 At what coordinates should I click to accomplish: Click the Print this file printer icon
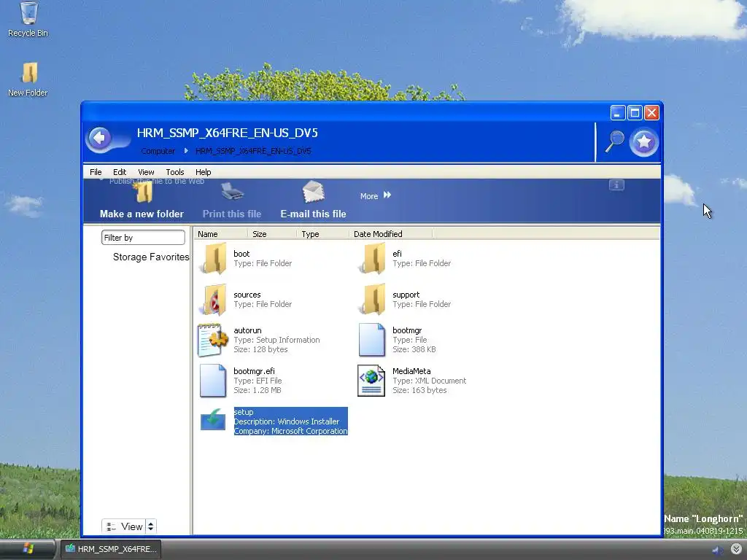pos(232,192)
